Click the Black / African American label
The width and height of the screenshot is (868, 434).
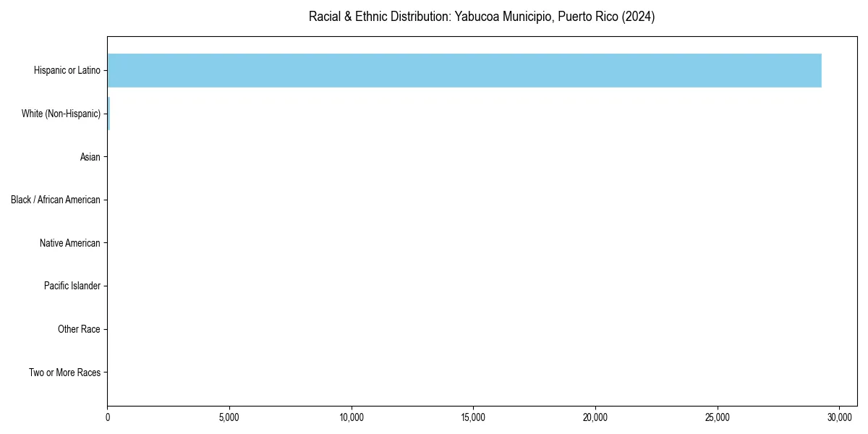[x=56, y=200]
